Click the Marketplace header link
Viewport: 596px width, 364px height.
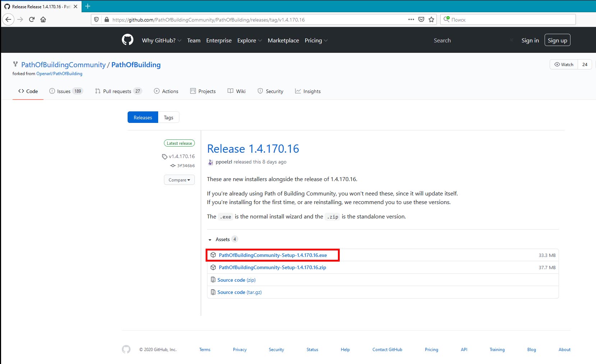283,40
